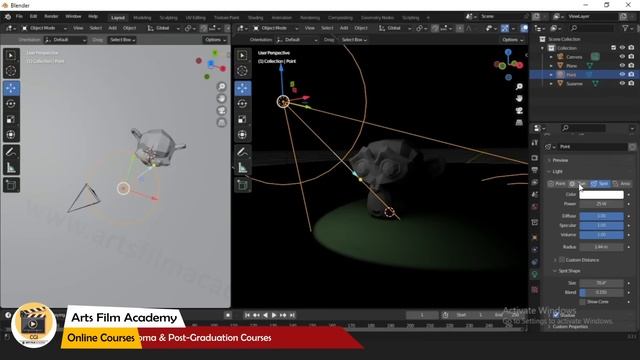Click the Spot light type button

tap(600, 184)
